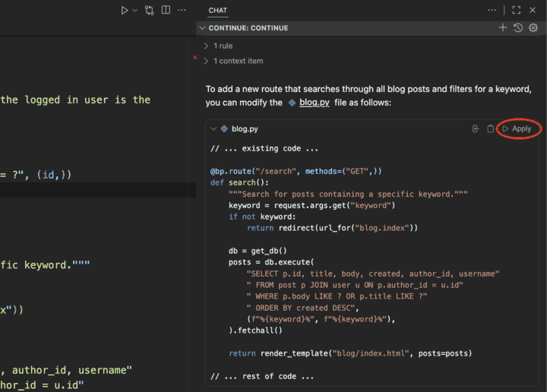The width and height of the screenshot is (547, 392).
Task: Collapse the CONTINUE: CONTINUE section
Action: pyautogui.click(x=202, y=28)
